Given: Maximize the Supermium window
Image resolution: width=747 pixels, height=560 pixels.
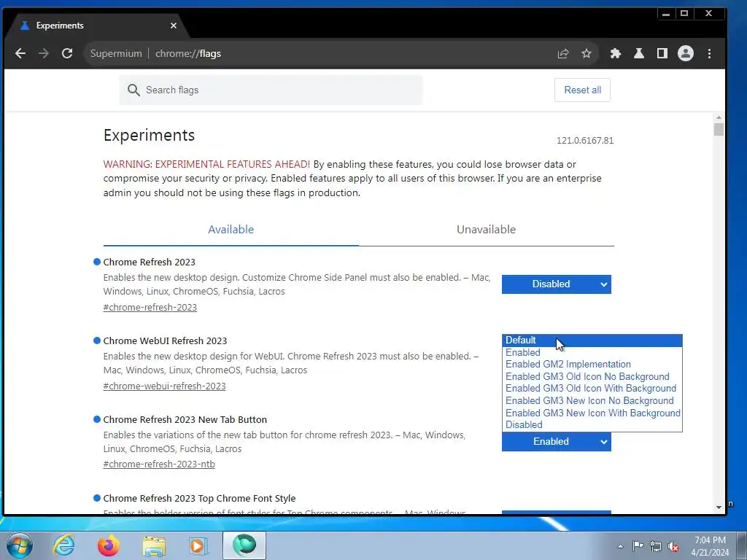Looking at the screenshot, I should coord(684,14).
